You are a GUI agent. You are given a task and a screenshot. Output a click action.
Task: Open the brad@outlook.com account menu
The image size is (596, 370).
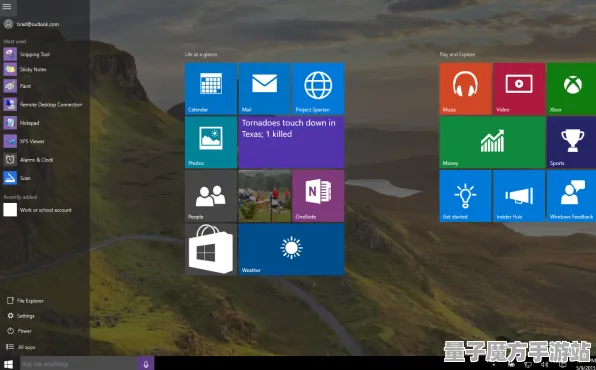click(31, 24)
